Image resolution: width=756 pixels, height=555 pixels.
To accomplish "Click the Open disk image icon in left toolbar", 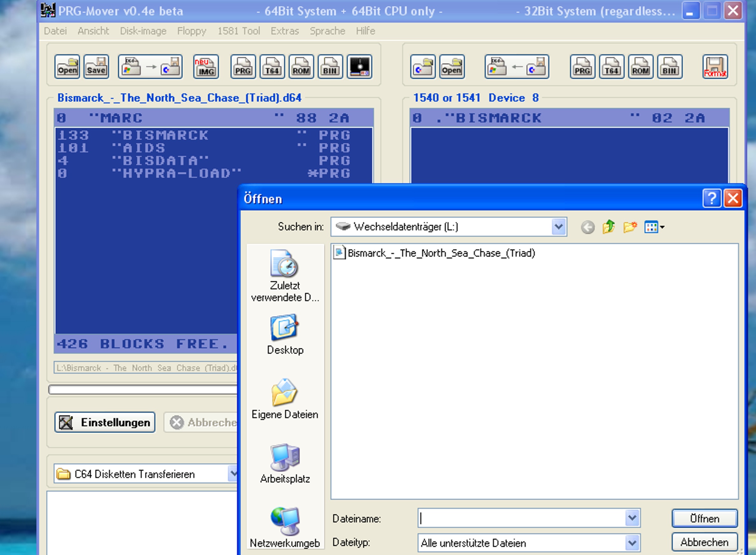I will [x=67, y=66].
